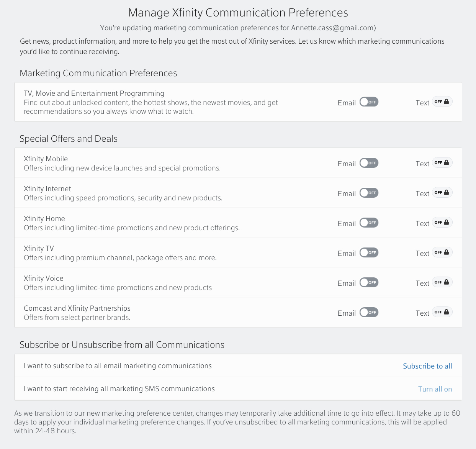476x449 pixels.
Task: Click the lock icon on Xfinity Home Text toggle
Action: 447,222
